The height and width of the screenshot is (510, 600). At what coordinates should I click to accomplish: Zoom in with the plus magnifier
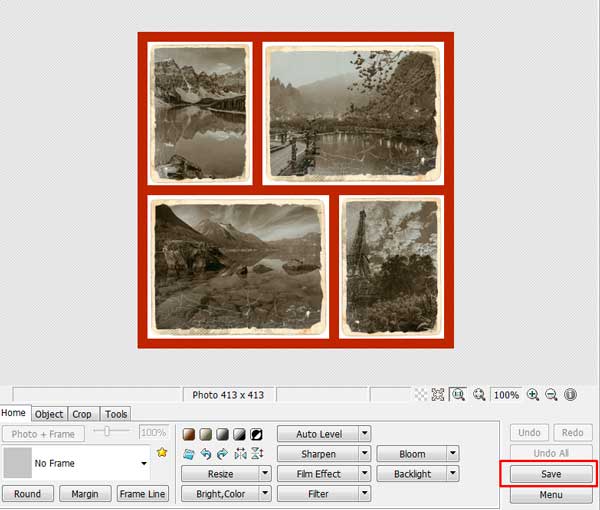click(533, 394)
